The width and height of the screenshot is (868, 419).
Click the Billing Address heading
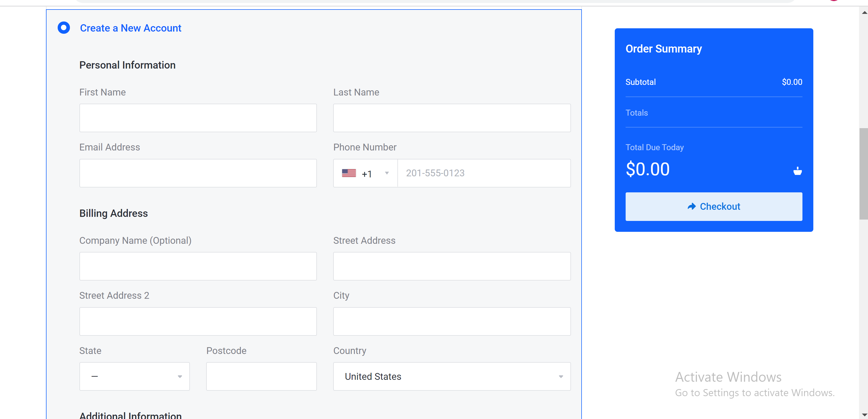tap(113, 213)
